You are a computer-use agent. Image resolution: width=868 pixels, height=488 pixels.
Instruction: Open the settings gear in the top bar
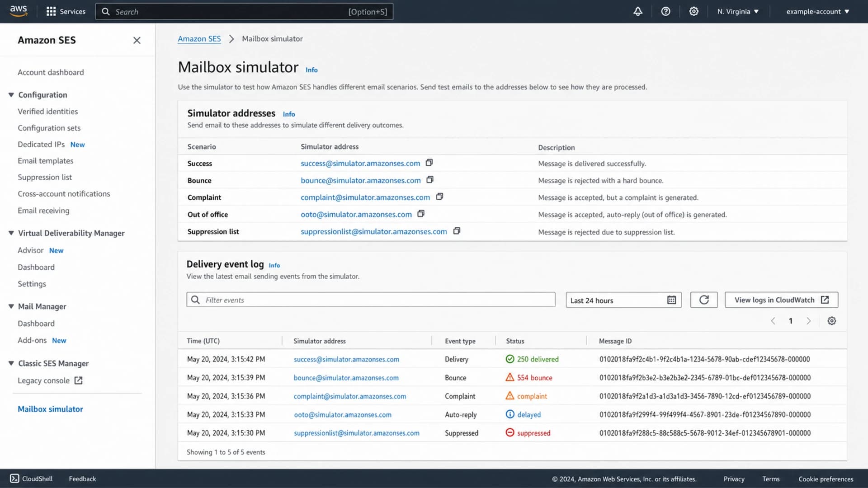click(693, 11)
